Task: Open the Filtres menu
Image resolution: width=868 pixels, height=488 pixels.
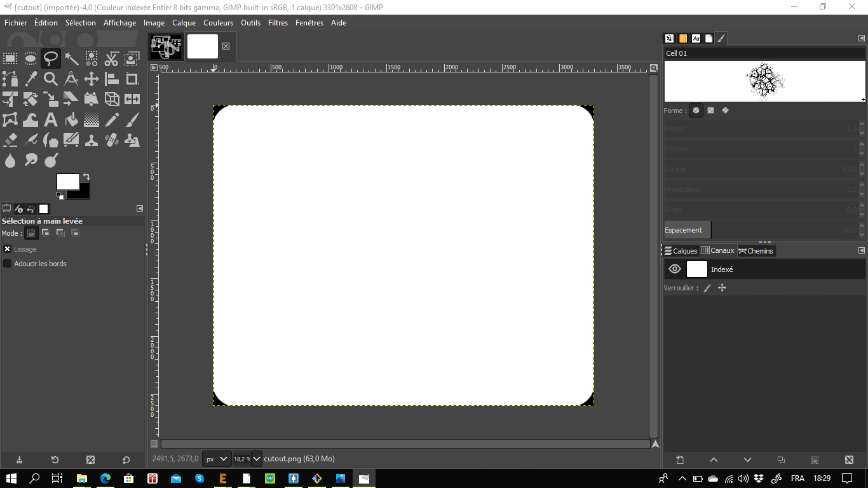Action: (278, 22)
